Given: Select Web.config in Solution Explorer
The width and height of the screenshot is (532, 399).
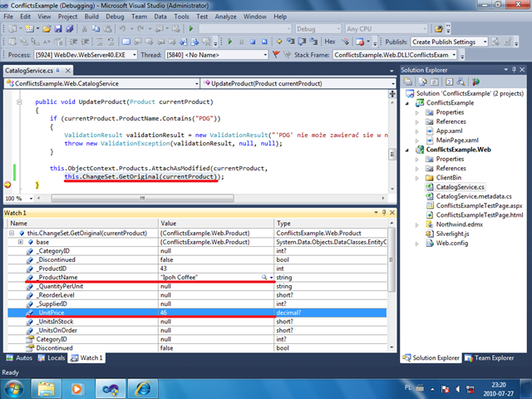Looking at the screenshot, I should (x=452, y=244).
